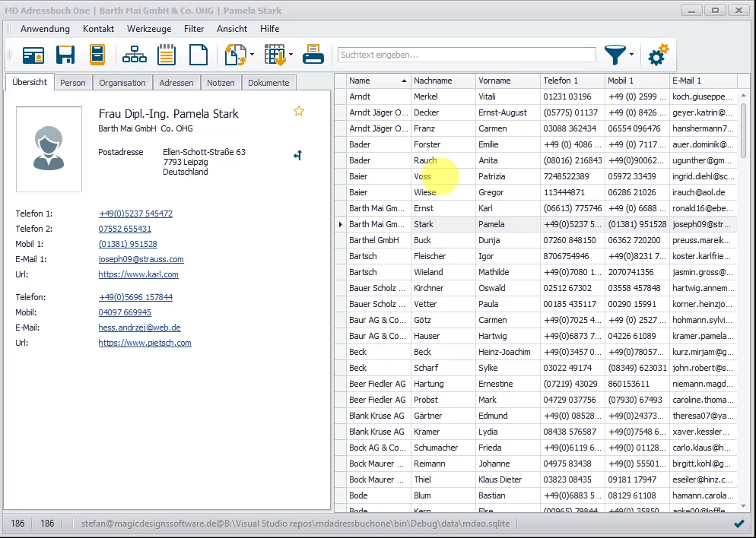This screenshot has height=538, width=756.
Task: Click the scroll-up arrow of the contact list
Action: click(743, 96)
